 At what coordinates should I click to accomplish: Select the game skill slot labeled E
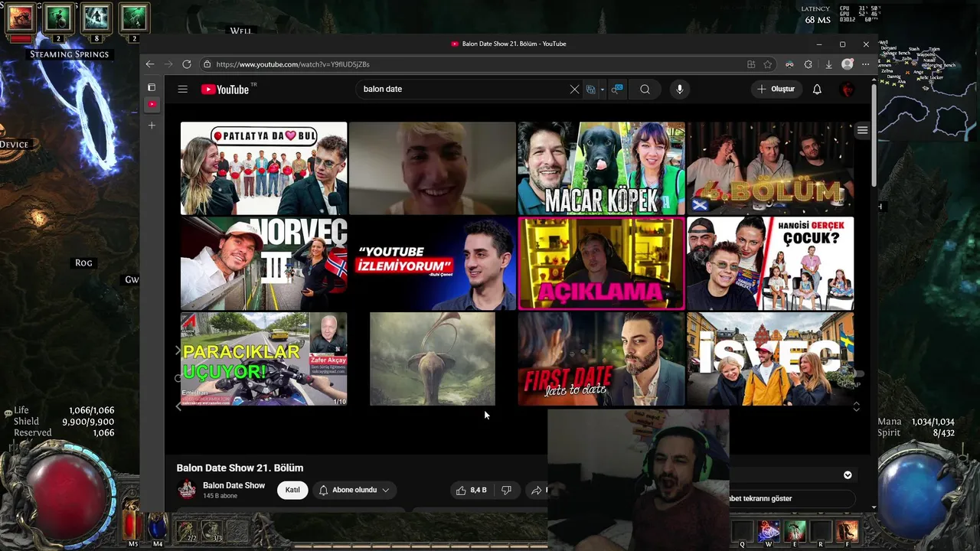coord(795,530)
